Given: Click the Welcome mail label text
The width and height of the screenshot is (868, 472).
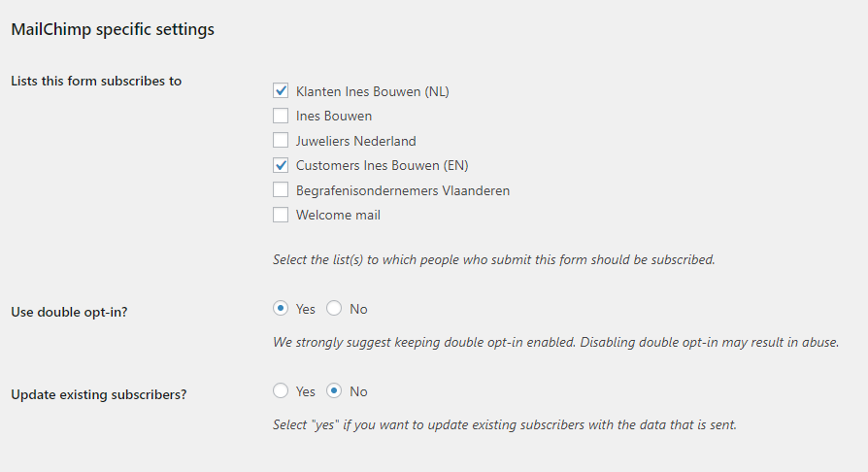Looking at the screenshot, I should [x=338, y=215].
